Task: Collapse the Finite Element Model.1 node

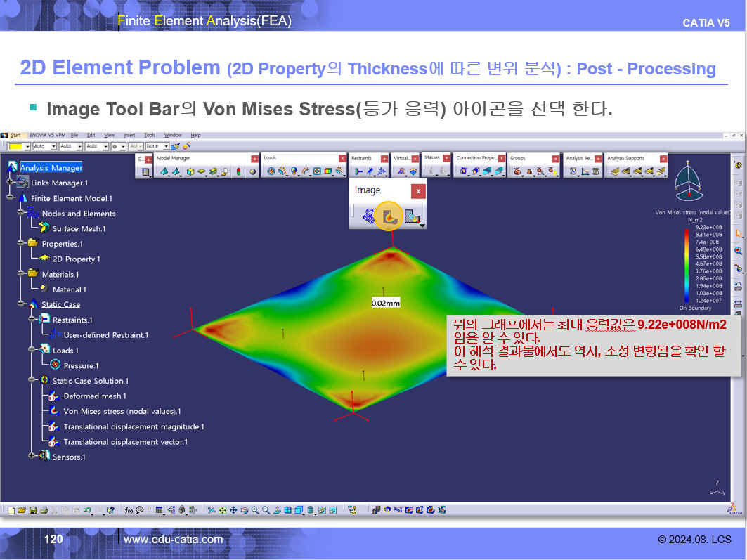Action: tap(10, 198)
